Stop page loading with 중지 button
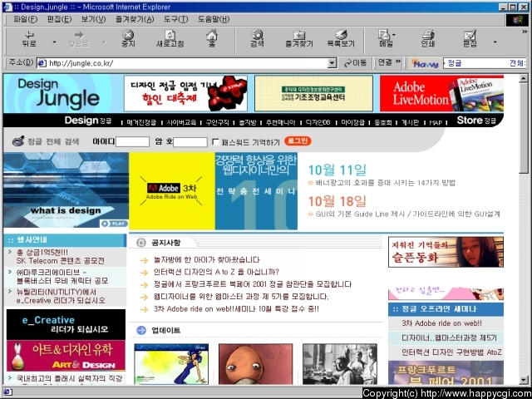The height and width of the screenshot is (399, 532). 128,39
